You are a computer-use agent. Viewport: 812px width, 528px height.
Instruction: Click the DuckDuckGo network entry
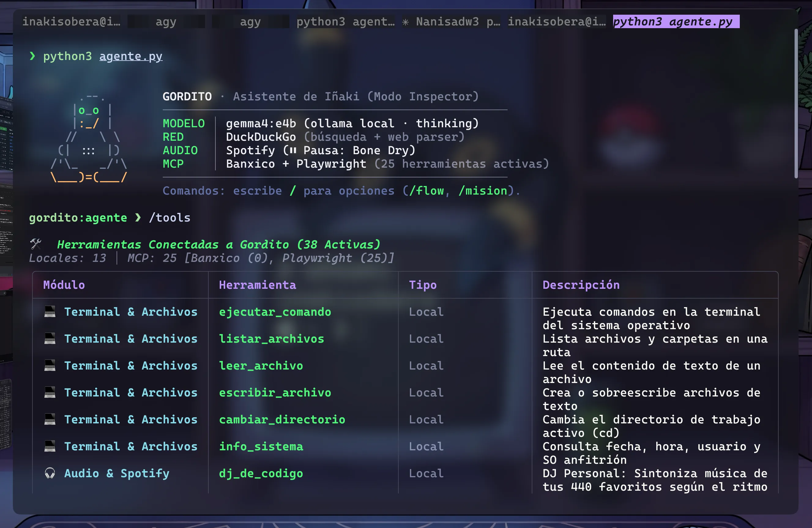[261, 137]
